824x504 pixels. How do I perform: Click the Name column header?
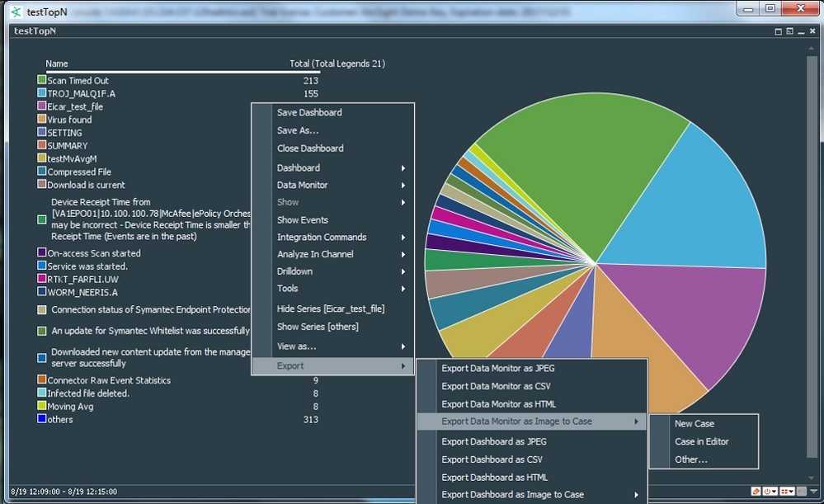pos(57,64)
